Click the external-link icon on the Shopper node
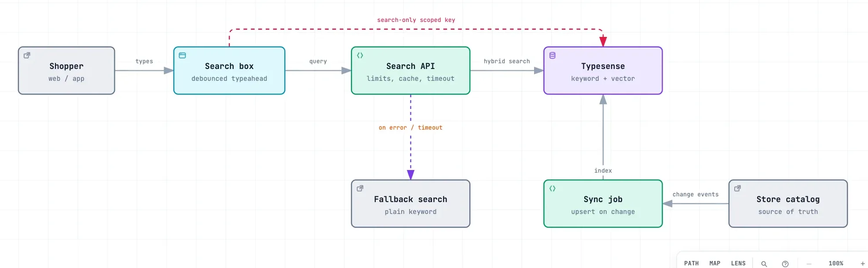The width and height of the screenshot is (868, 268). coord(27,55)
